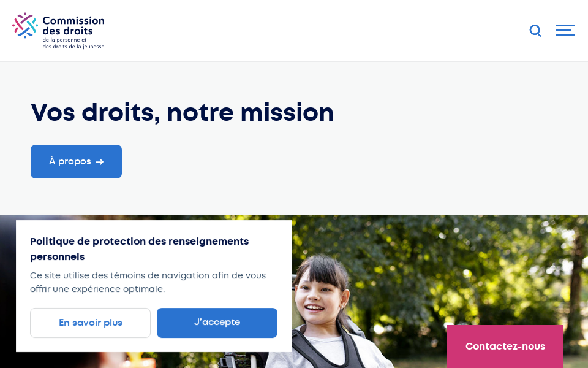Open the hamburger navigation menu
Viewport: 588px width, 368px height.
pos(565,30)
